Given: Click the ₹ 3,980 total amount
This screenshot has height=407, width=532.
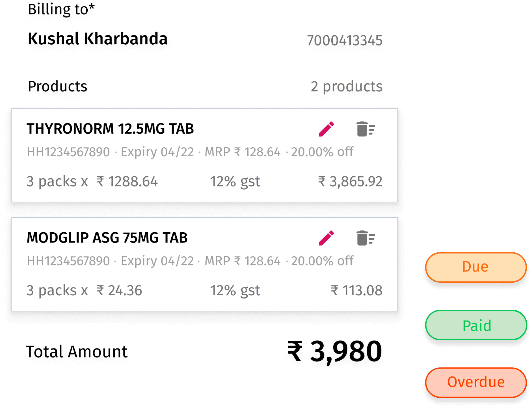Looking at the screenshot, I should click(335, 351).
